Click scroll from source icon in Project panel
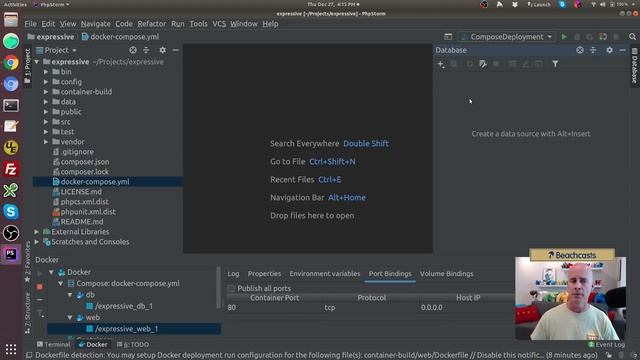Viewport: 640px width, 360px height. [x=133, y=50]
